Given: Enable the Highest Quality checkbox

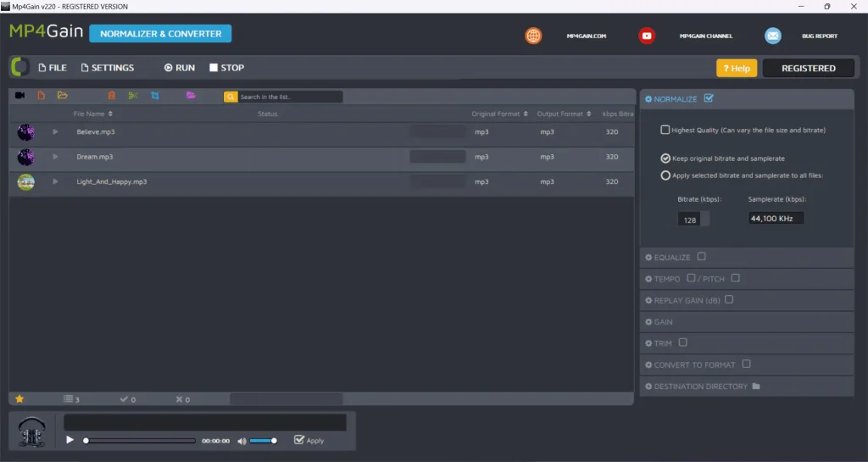Looking at the screenshot, I should 665,130.
